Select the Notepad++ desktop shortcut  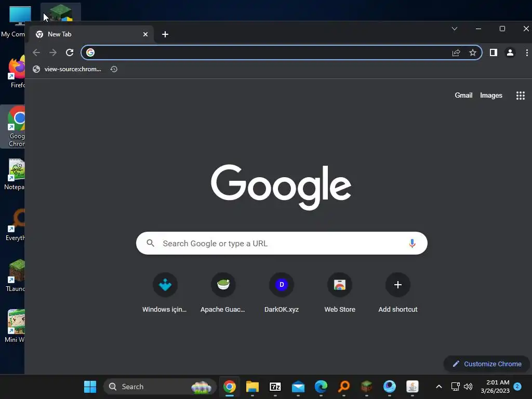(x=15, y=174)
